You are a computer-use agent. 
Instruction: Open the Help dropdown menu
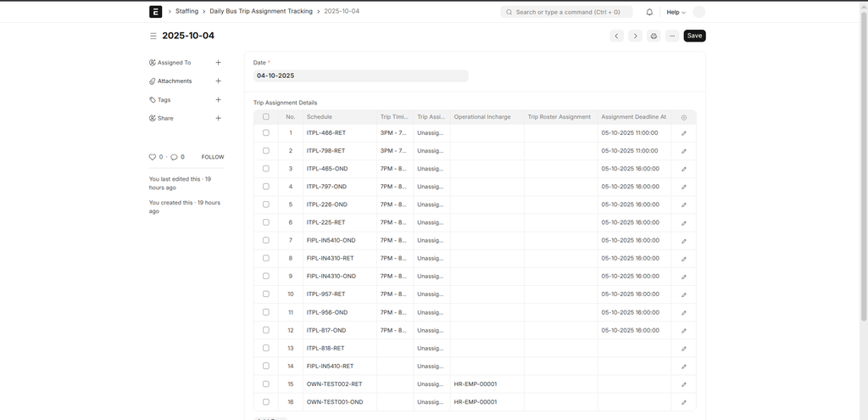coord(676,12)
